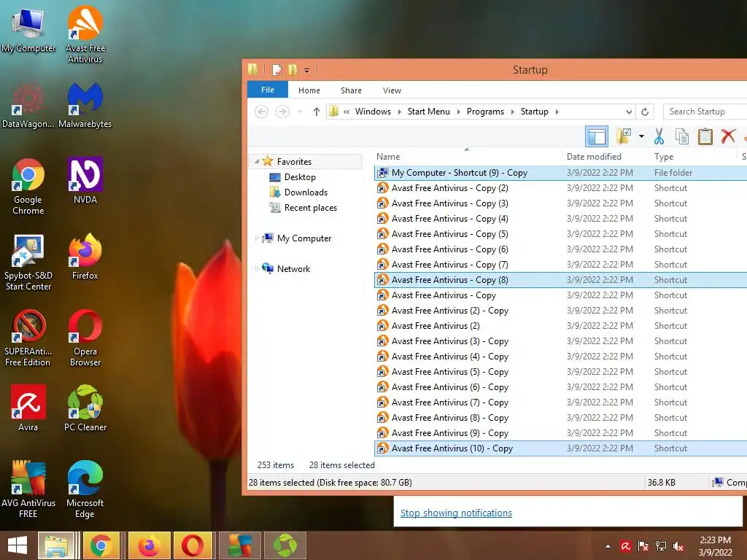Open the My Computer desktop icon
Image resolution: width=747 pixels, height=560 pixels.
[x=28, y=29]
